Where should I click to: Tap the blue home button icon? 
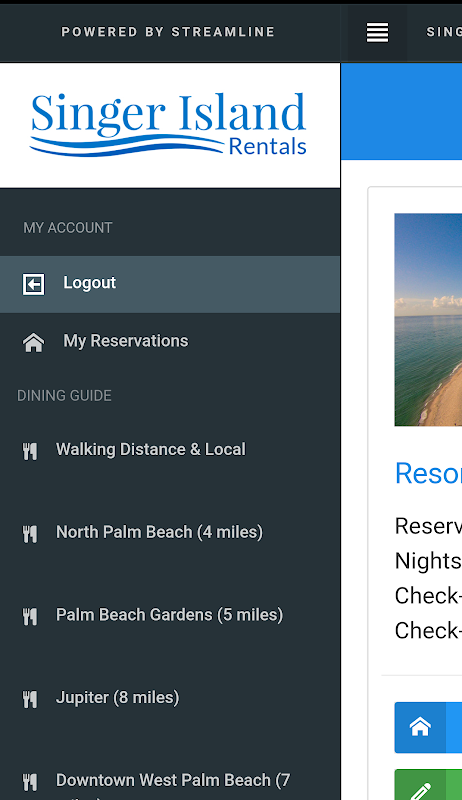420,727
